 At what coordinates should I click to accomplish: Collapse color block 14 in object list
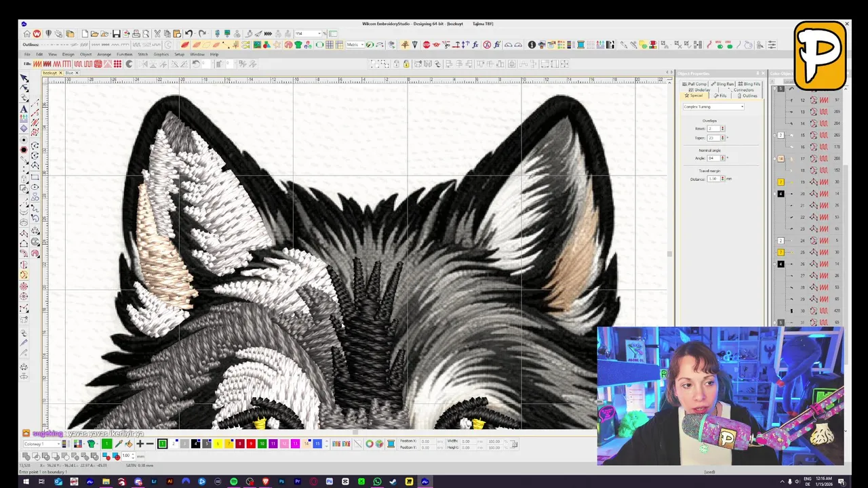pyautogui.click(x=774, y=159)
